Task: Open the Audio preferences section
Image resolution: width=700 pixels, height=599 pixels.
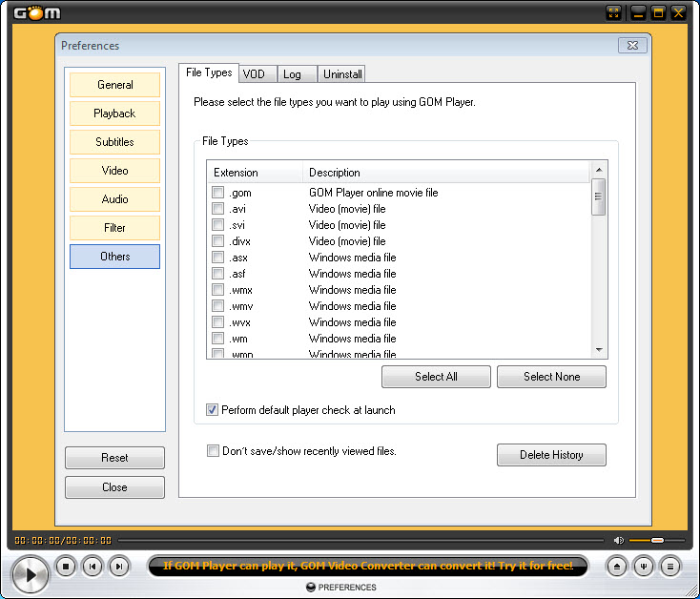Action: [114, 199]
